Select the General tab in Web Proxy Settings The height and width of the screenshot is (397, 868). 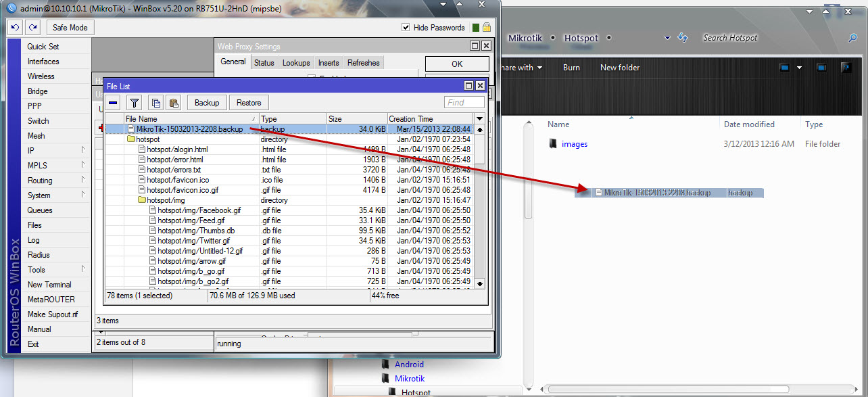point(233,62)
